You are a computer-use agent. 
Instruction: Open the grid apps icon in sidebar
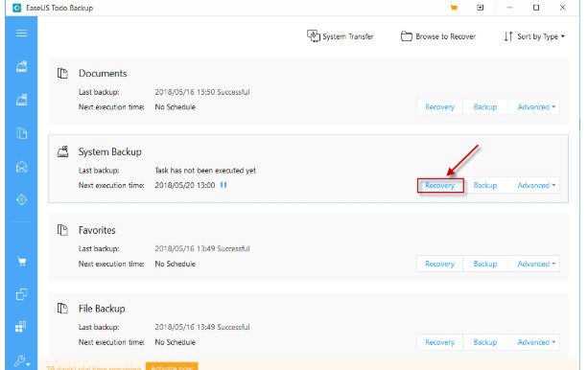coord(21,327)
